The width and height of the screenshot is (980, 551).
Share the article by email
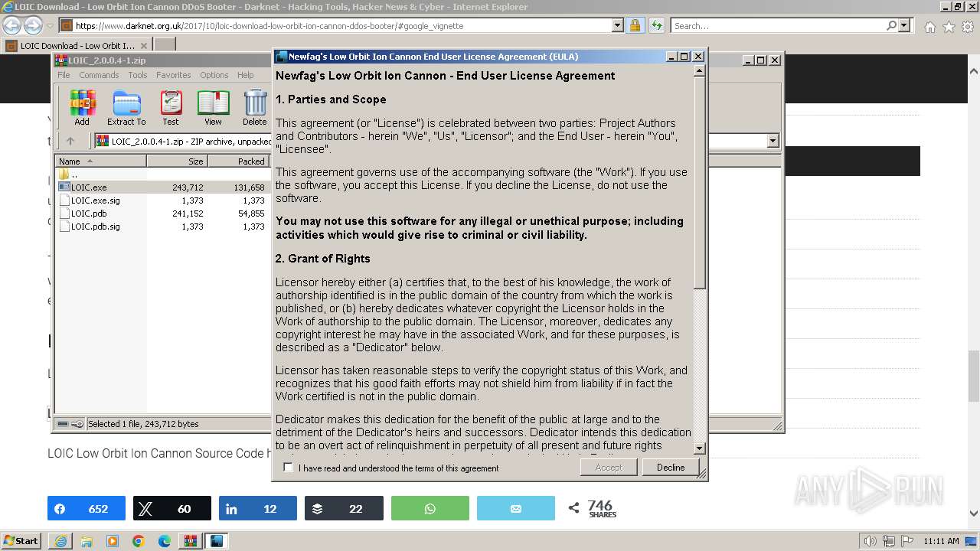516,508
